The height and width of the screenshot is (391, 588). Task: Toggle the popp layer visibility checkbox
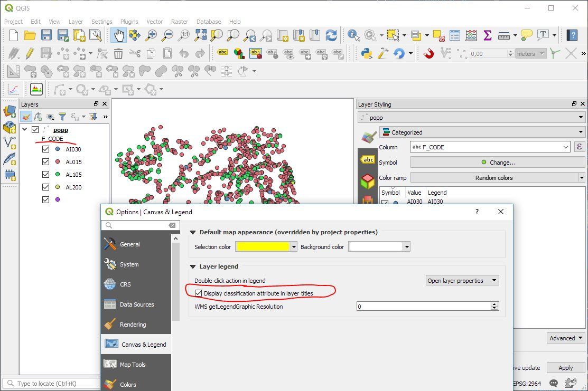(x=35, y=130)
